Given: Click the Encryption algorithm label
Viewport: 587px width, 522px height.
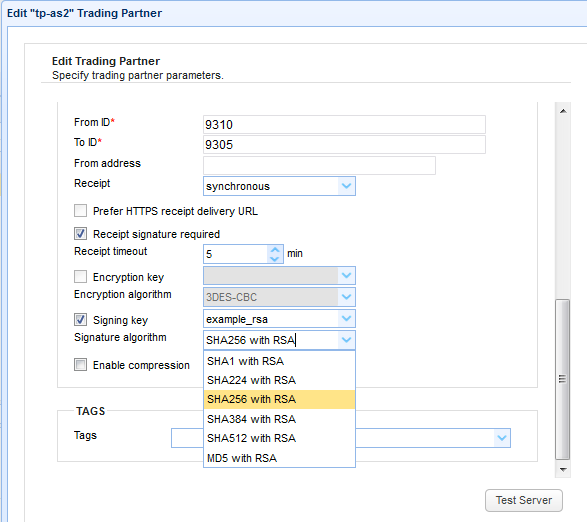Looking at the screenshot, I should [x=123, y=294].
